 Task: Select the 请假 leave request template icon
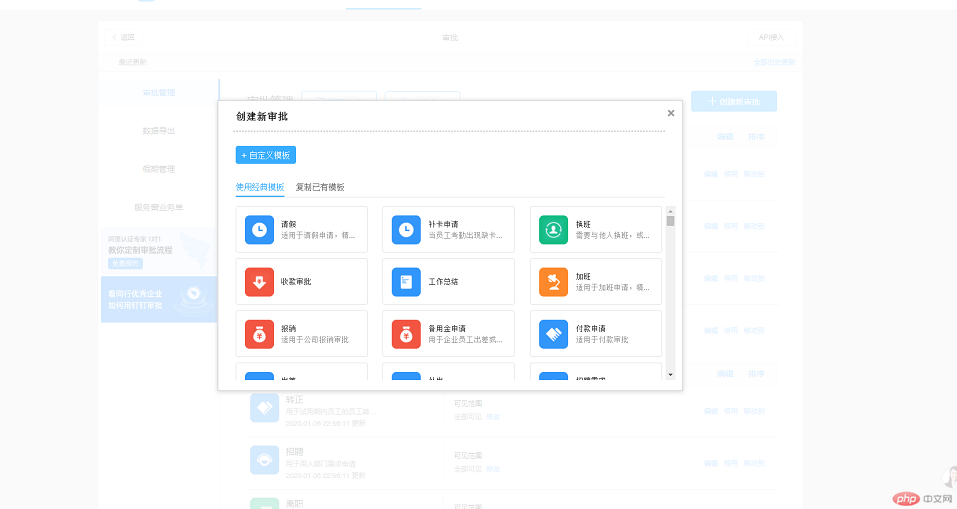259,229
